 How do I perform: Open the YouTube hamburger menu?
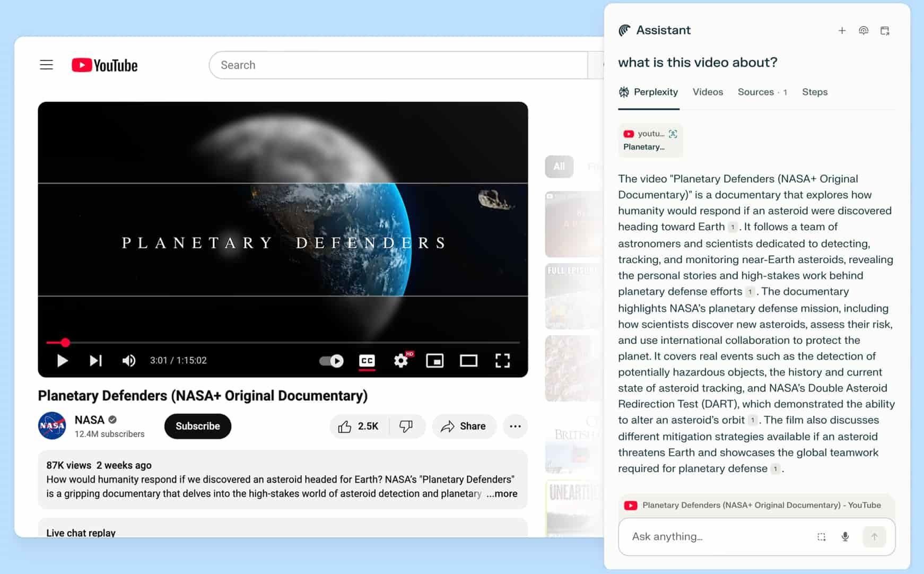click(47, 65)
